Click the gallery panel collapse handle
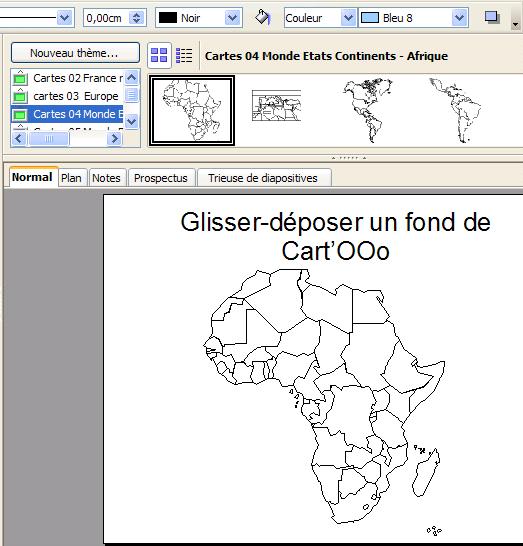The width and height of the screenshot is (523, 546). pos(349,158)
